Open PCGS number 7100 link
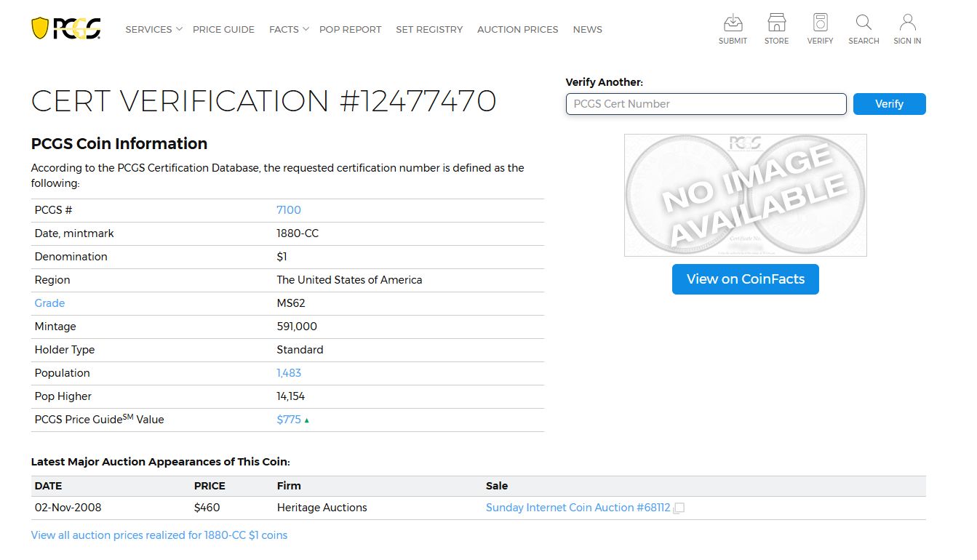The height and width of the screenshot is (560, 977). [289, 210]
